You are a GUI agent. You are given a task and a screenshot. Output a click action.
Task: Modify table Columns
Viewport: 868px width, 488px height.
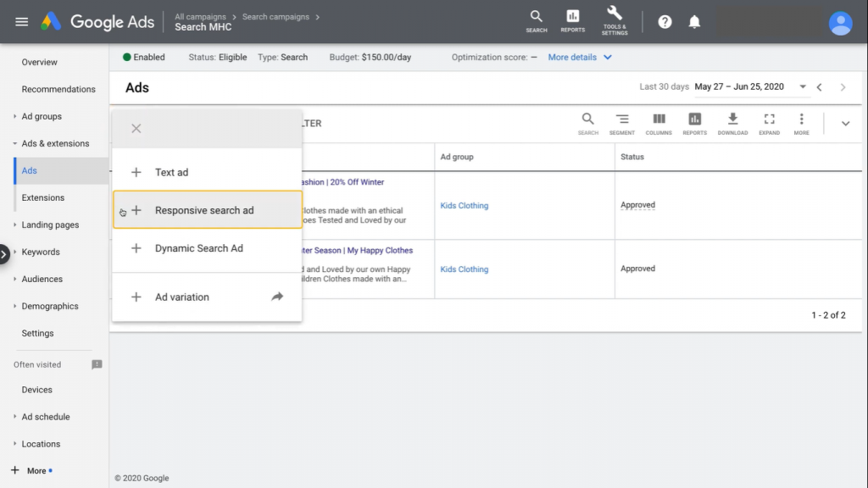click(x=658, y=124)
